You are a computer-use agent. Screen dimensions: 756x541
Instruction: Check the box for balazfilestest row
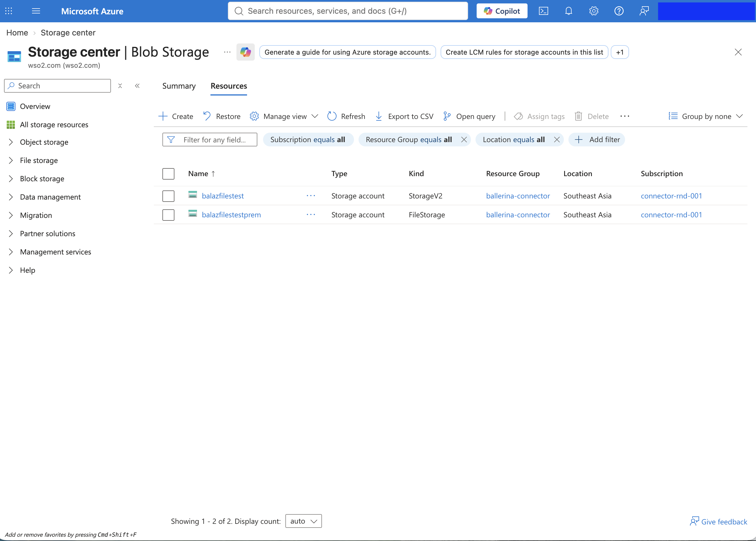tap(168, 196)
